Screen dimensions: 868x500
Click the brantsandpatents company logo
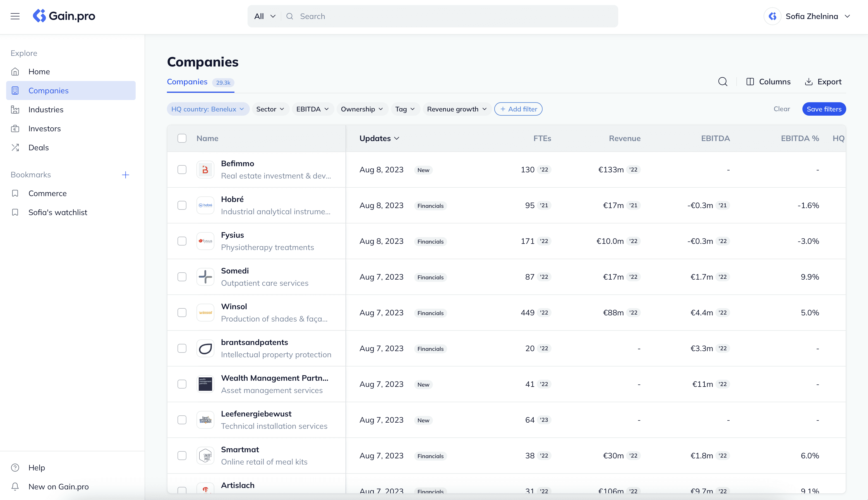[x=205, y=348]
